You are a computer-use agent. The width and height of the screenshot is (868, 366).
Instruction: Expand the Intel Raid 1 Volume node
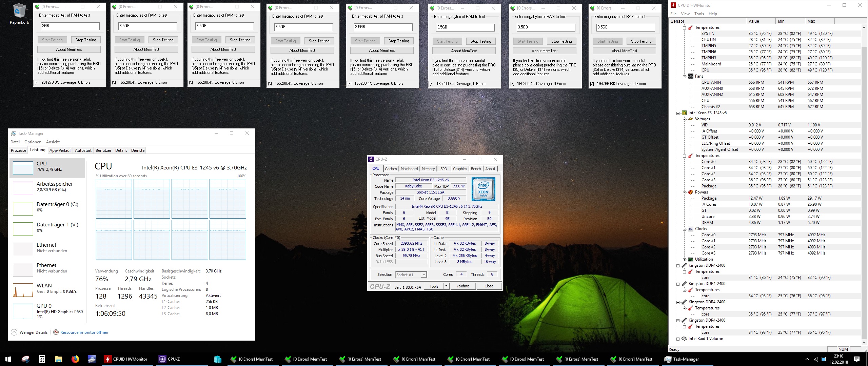click(x=678, y=339)
